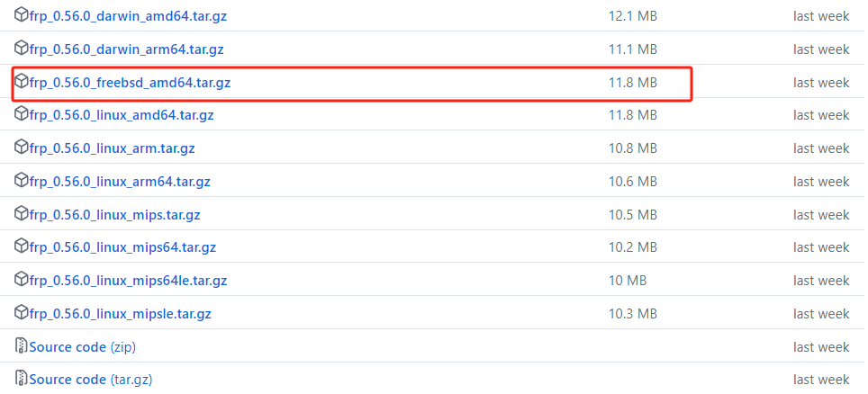The image size is (868, 394).
Task: Click package icon beside frp_0.56.0_linux_amd64.tar.gz
Action: click(x=22, y=114)
